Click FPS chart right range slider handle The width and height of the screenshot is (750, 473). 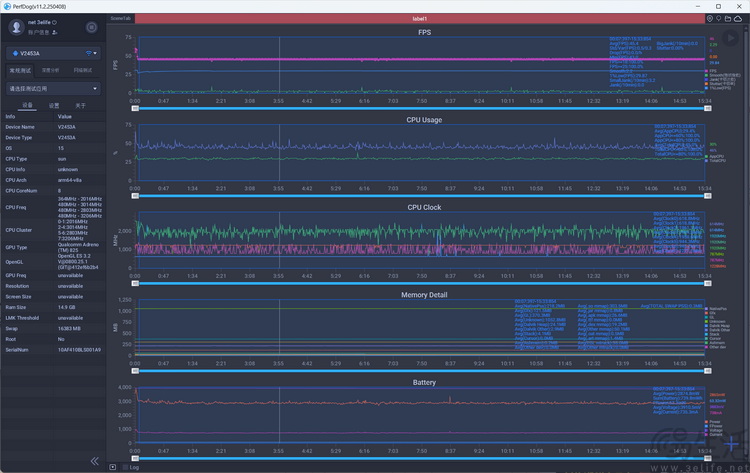tap(707, 109)
